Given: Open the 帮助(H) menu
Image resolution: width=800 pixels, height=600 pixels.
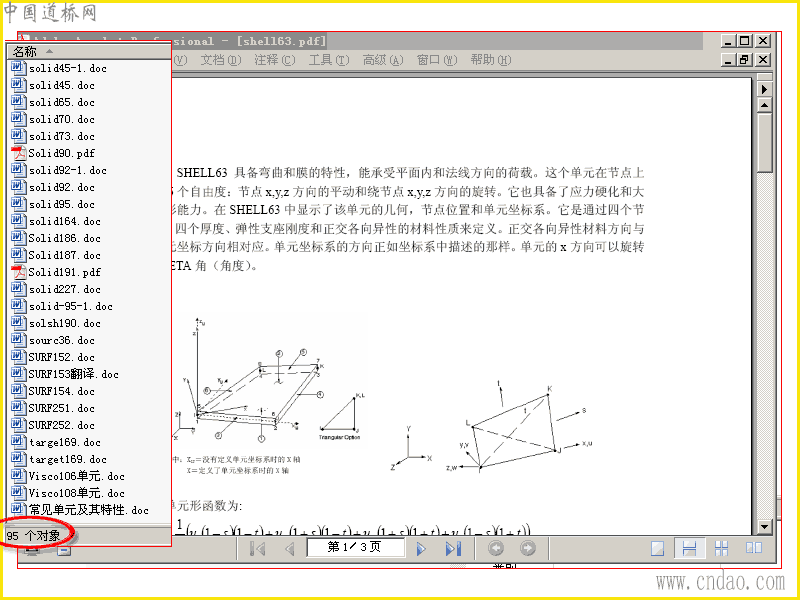Looking at the screenshot, I should click(x=491, y=60).
